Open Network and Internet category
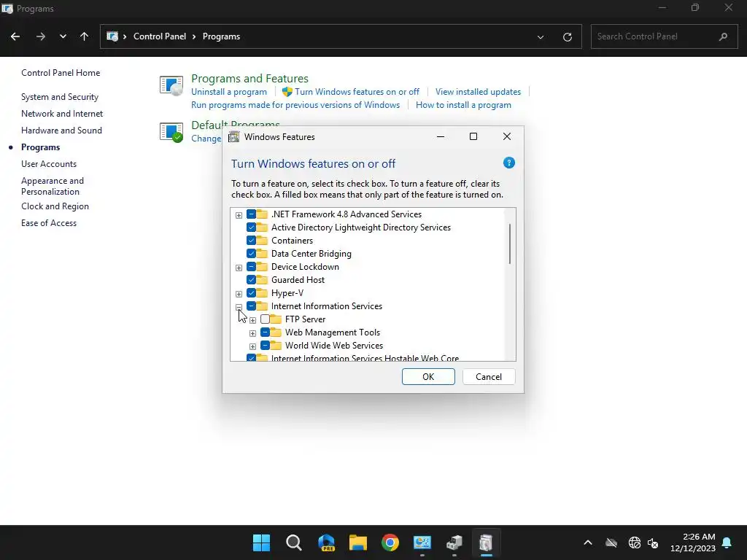 [x=62, y=113]
